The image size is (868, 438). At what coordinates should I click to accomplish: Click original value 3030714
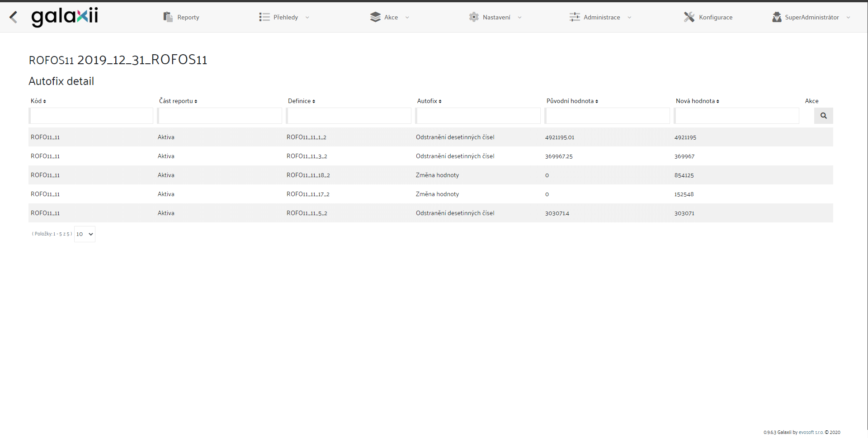557,213
